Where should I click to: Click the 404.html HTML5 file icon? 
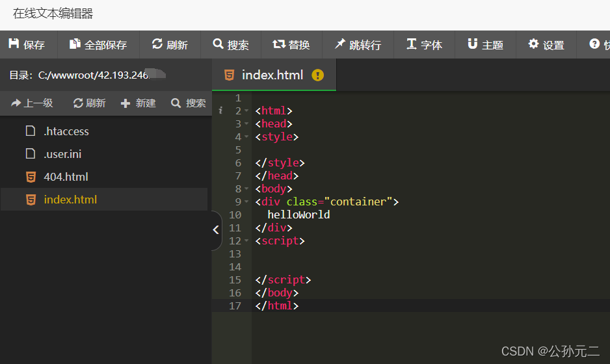pos(31,177)
